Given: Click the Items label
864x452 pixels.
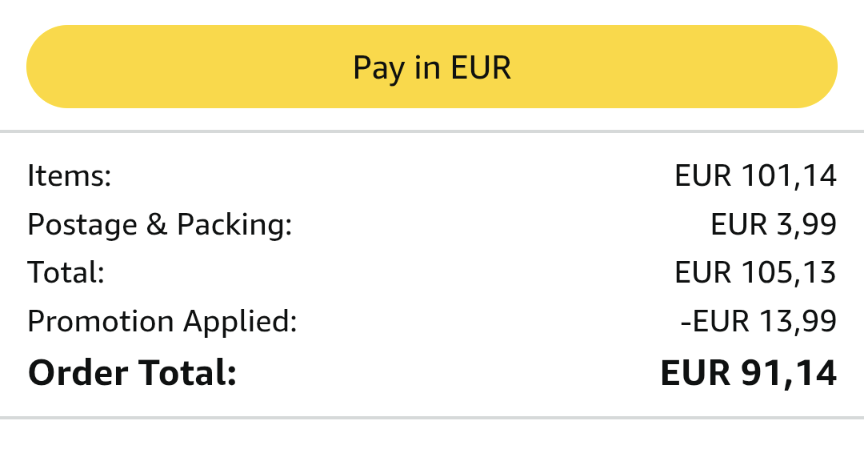Looking at the screenshot, I should coord(69,176).
